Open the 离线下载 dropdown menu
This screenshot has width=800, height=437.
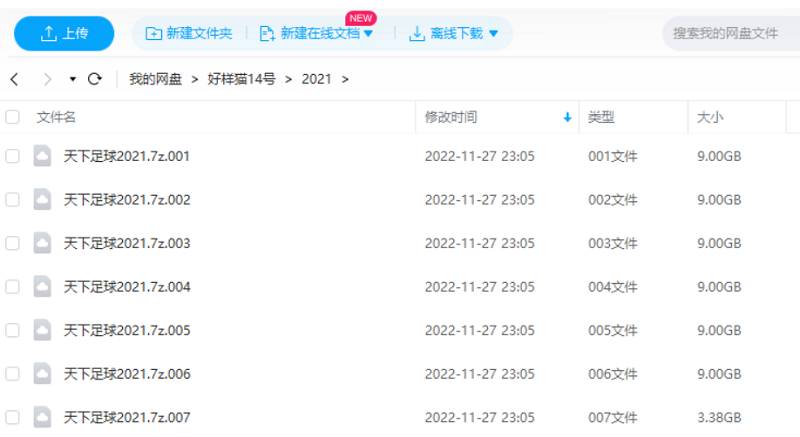[x=491, y=34]
